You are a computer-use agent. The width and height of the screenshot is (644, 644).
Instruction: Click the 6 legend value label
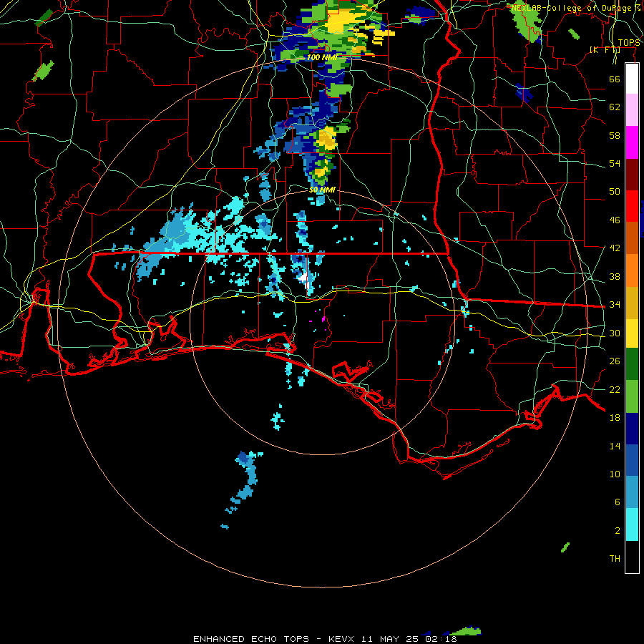(x=617, y=502)
